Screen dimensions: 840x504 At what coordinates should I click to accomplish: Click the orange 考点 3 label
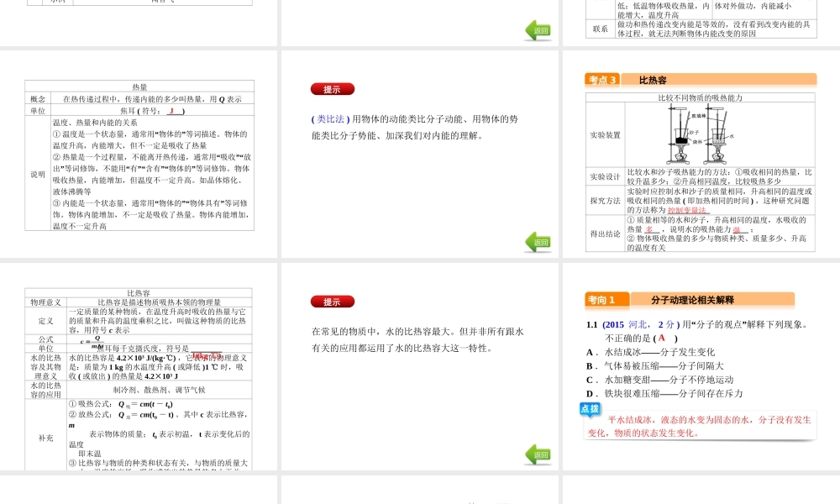point(602,80)
